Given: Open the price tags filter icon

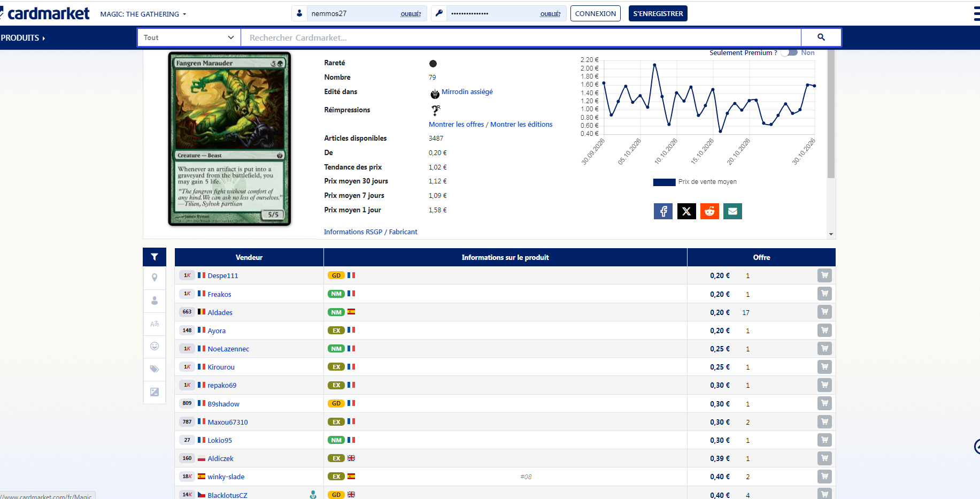Looking at the screenshot, I should [155, 369].
